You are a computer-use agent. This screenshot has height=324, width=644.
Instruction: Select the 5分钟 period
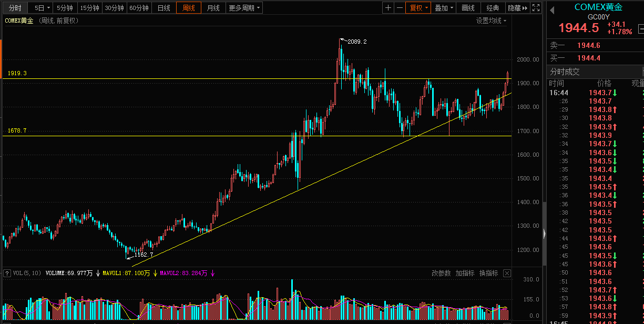(65, 8)
